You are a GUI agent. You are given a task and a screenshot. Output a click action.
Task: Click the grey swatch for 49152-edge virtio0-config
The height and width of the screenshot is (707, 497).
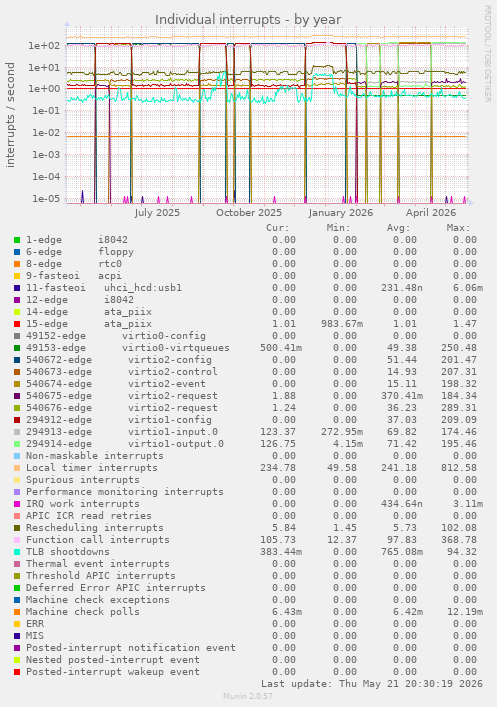pyautogui.click(x=17, y=336)
